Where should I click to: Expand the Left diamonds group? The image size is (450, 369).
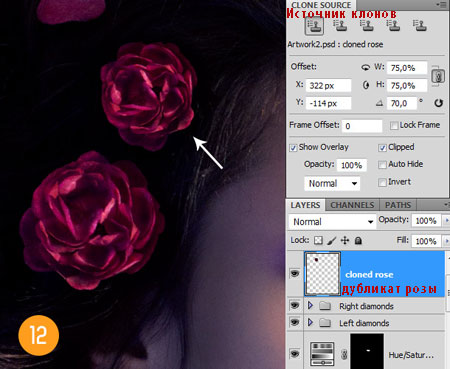[310, 322]
